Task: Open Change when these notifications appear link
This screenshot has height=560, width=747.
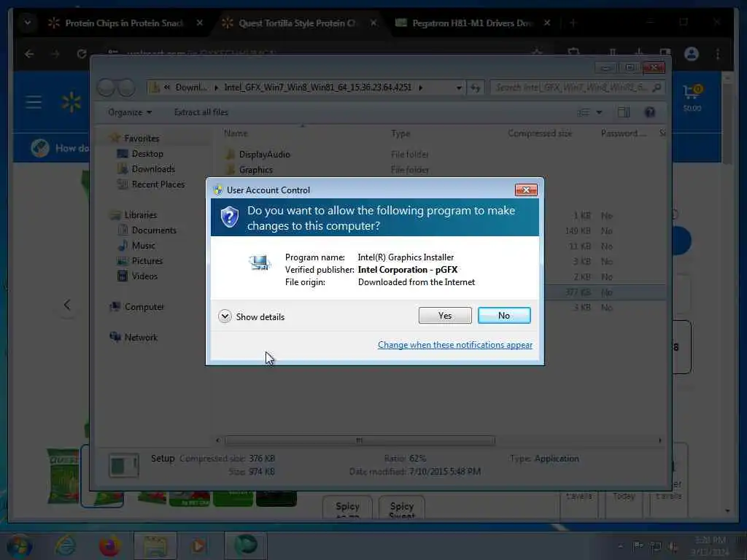Action: pyautogui.click(x=454, y=345)
